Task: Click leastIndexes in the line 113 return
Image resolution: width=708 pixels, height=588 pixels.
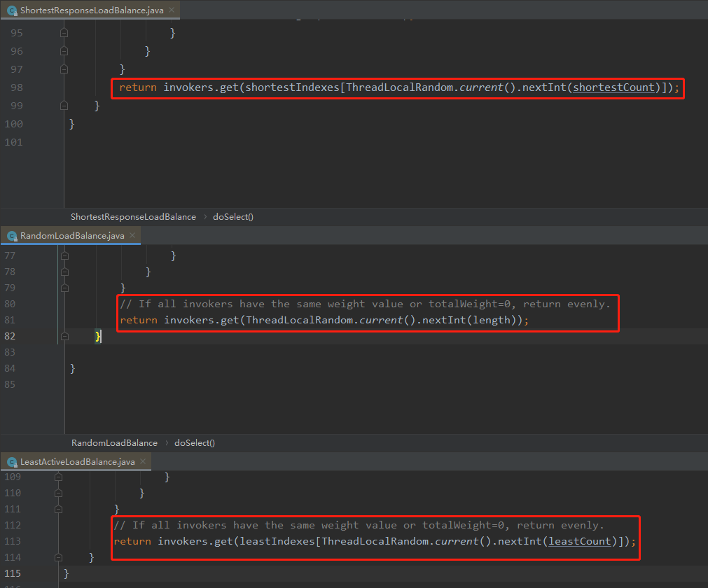Action: (277, 541)
